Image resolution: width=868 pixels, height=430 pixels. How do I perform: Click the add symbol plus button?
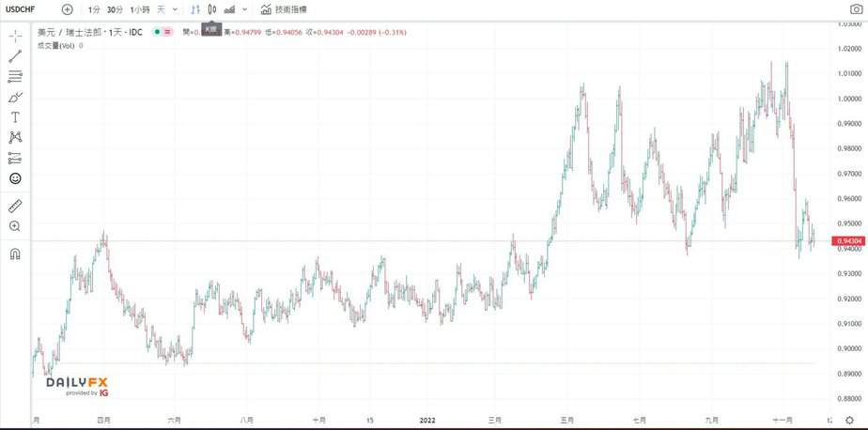(67, 9)
